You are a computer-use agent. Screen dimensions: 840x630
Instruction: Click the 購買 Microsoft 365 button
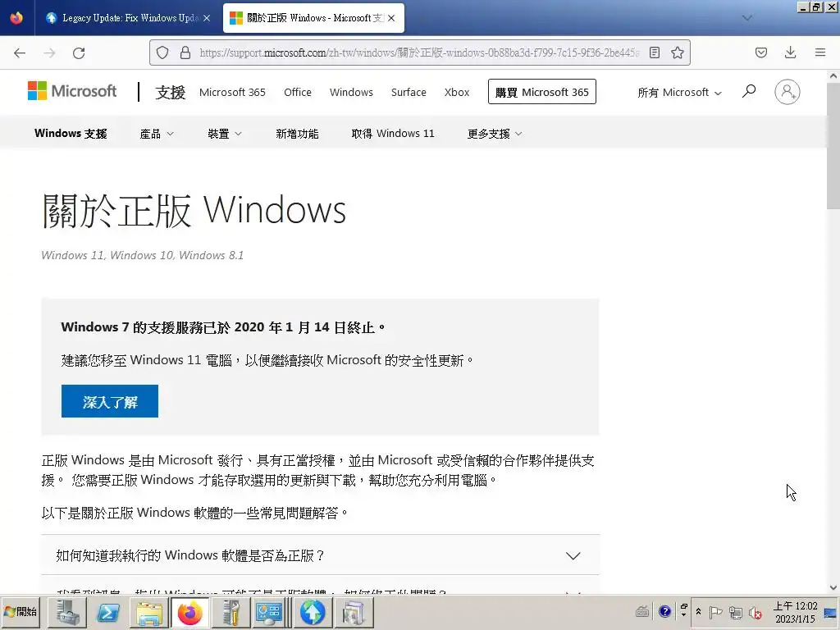pos(542,92)
